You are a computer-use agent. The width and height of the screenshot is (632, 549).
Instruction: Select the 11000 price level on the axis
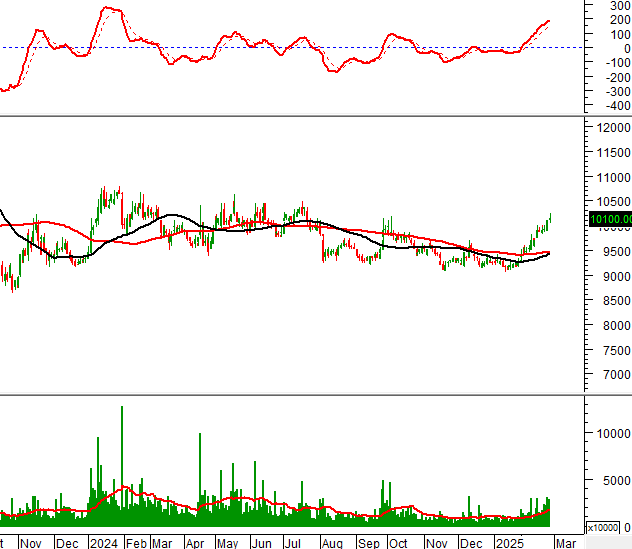(612, 177)
